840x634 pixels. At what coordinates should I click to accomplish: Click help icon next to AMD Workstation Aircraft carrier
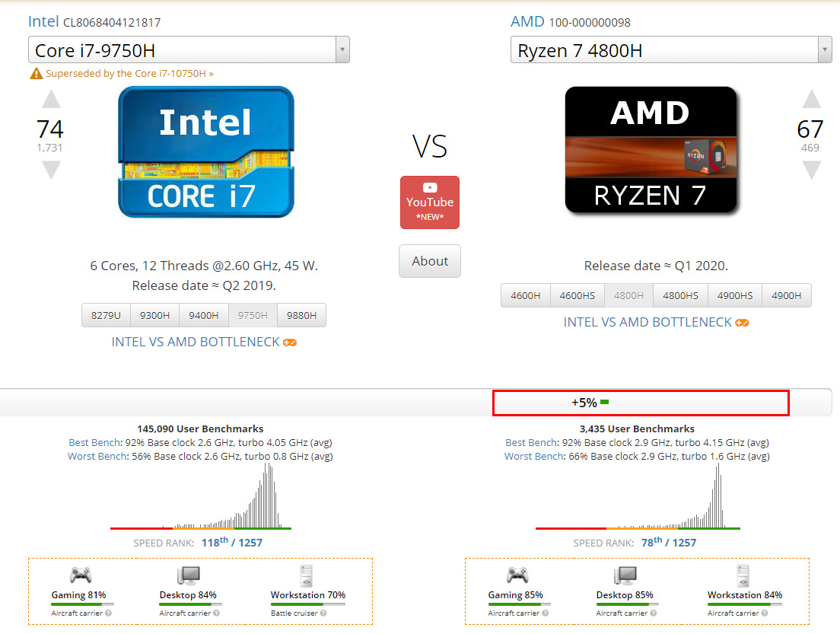tap(765, 613)
